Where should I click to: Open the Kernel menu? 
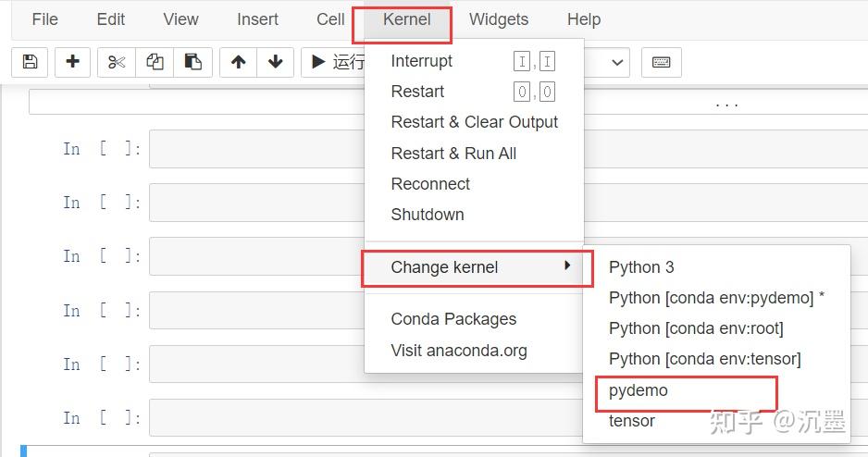coord(406,19)
